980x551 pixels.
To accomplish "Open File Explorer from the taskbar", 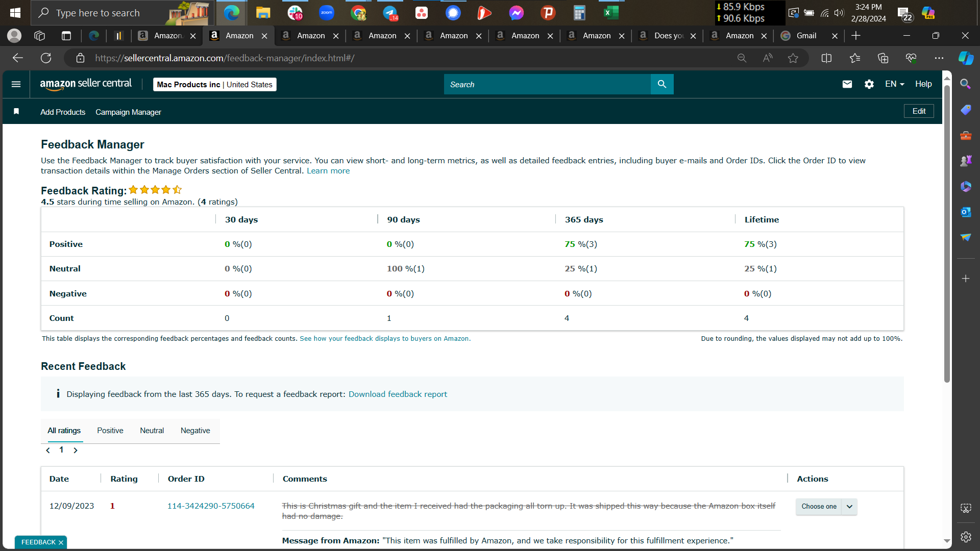I will click(263, 13).
